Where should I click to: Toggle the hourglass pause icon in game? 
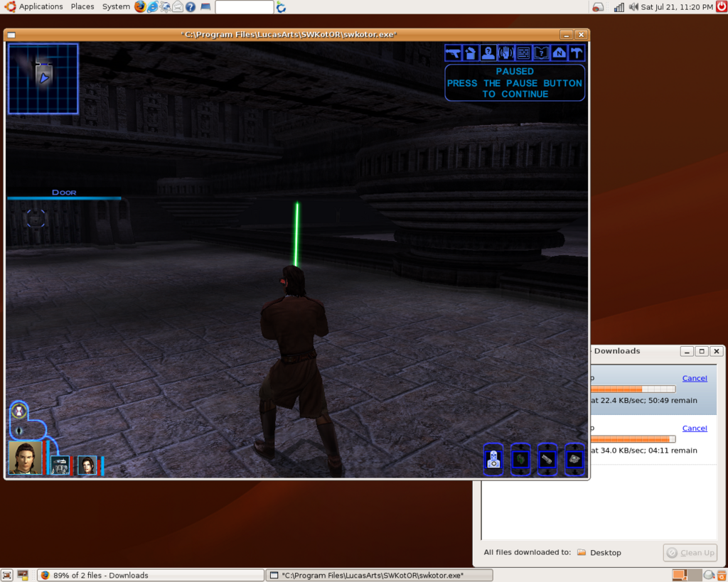[x=19, y=411]
